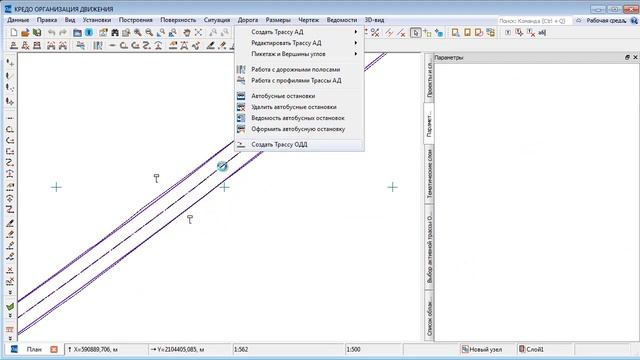Image resolution: width=640 pixels, height=360 pixels.
Task: Open Ведомость автобусных остановок
Action: coord(300,118)
